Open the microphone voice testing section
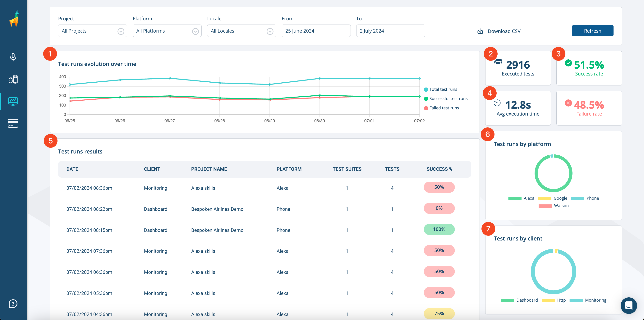Viewport: 644px width, 320px height. click(13, 57)
